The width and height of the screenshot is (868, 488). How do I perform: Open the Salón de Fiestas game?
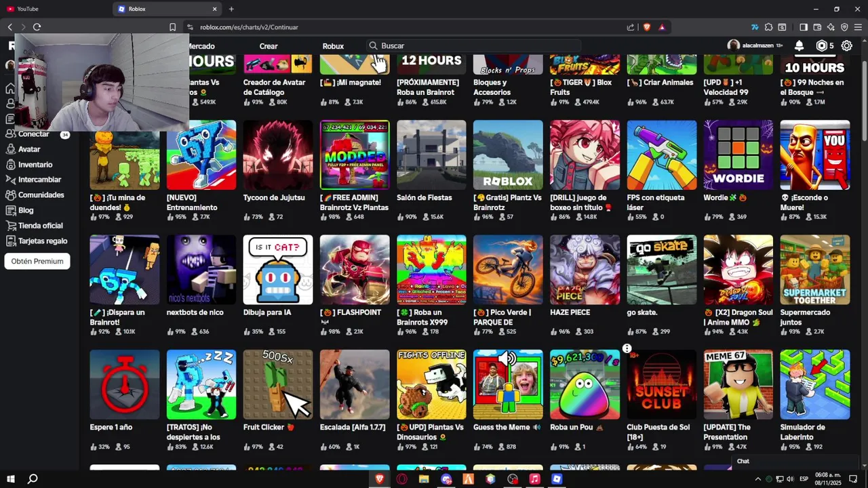tap(431, 155)
